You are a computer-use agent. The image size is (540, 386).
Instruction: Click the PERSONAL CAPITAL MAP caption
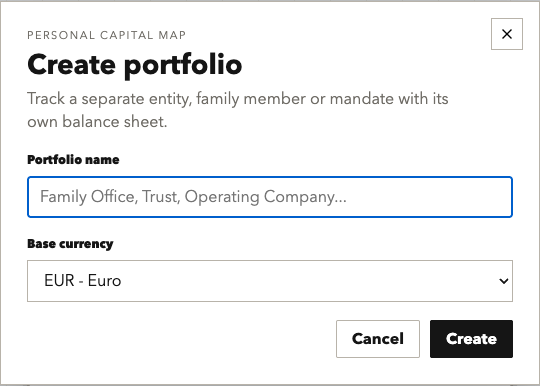106,35
